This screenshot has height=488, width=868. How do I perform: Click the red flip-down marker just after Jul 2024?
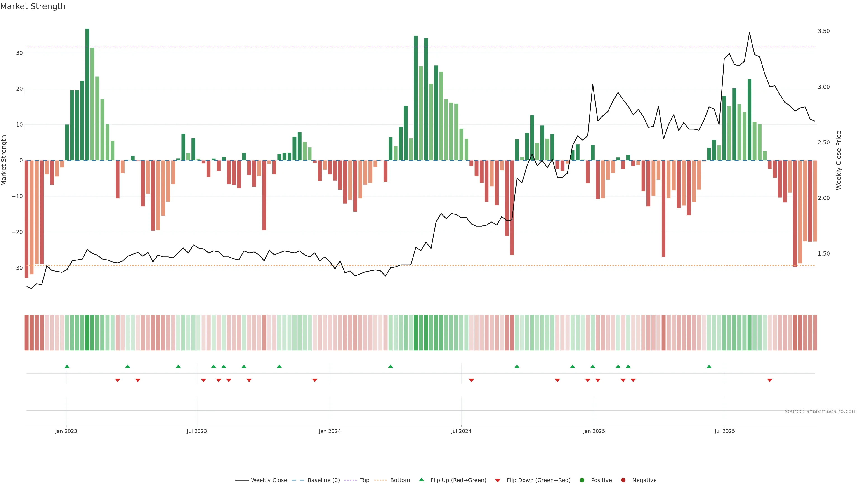[x=471, y=380]
